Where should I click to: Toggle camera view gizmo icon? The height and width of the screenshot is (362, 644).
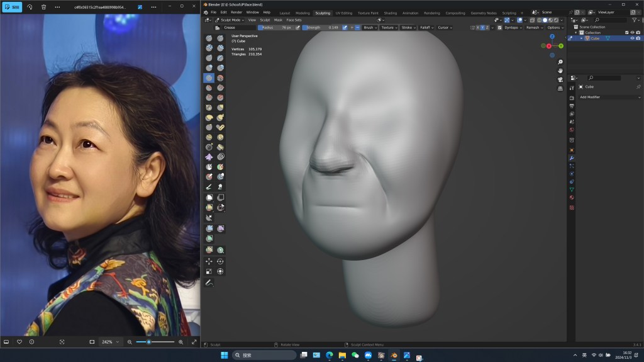[x=560, y=79]
